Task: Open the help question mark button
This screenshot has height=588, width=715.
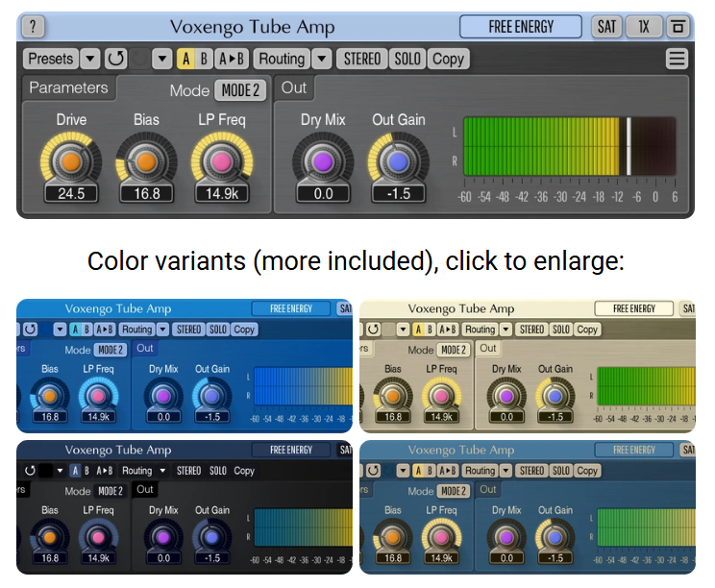Action: 33,27
